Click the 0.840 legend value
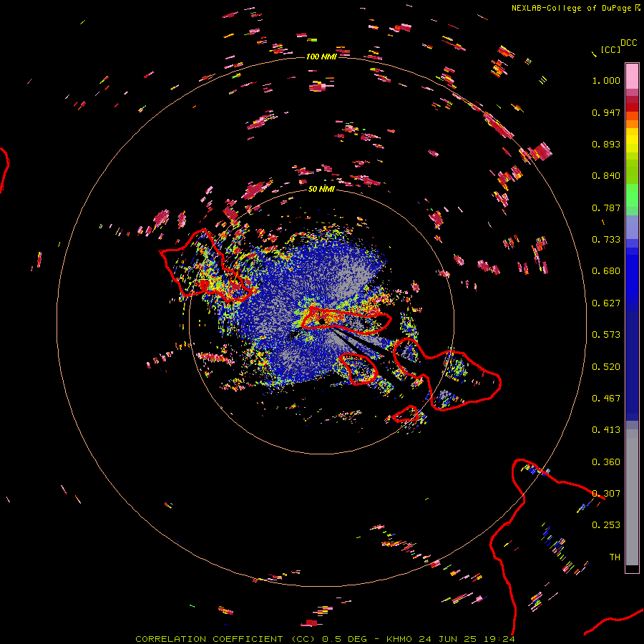 pos(606,176)
